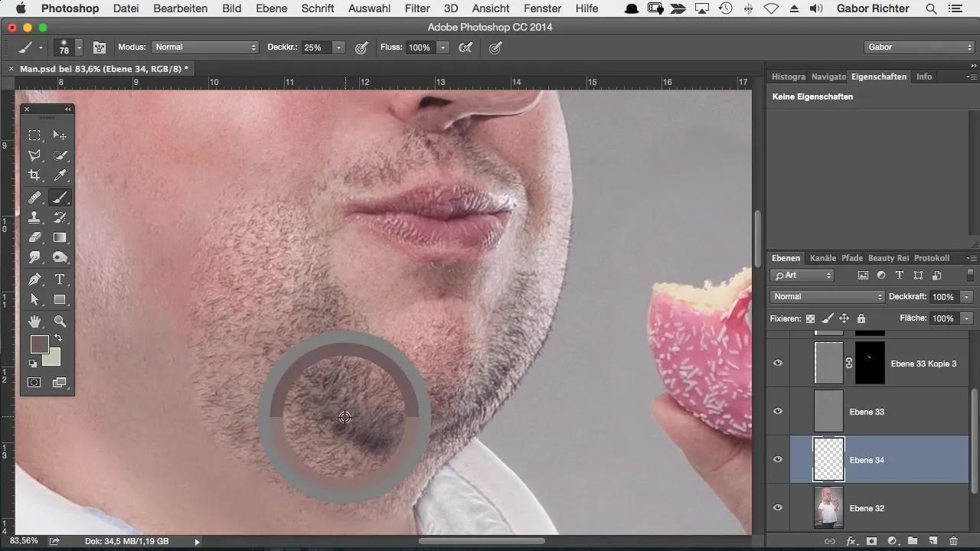This screenshot has width=980, height=551.
Task: Select the Polygonal Lasso tool
Action: 34,155
